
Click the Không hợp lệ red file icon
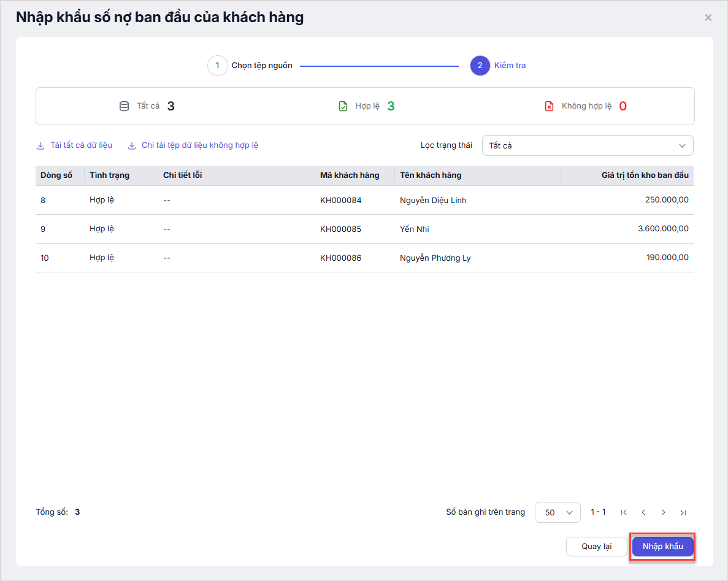click(x=549, y=106)
